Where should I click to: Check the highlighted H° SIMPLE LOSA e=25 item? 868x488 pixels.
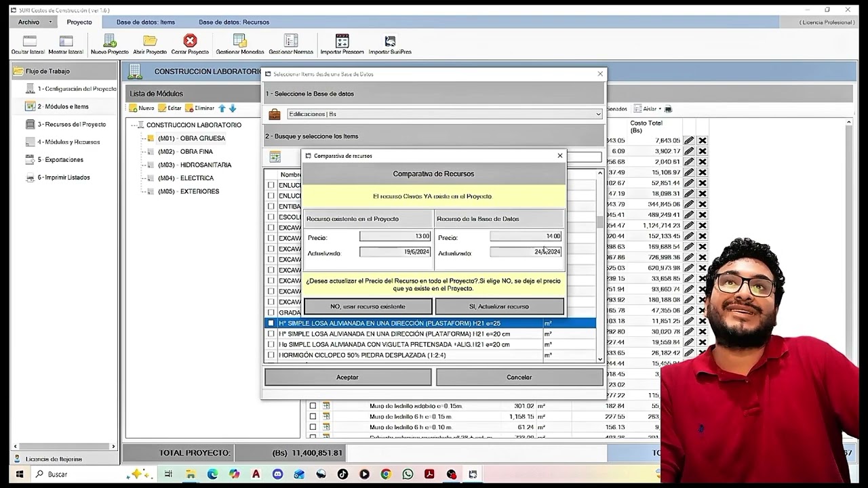click(271, 323)
